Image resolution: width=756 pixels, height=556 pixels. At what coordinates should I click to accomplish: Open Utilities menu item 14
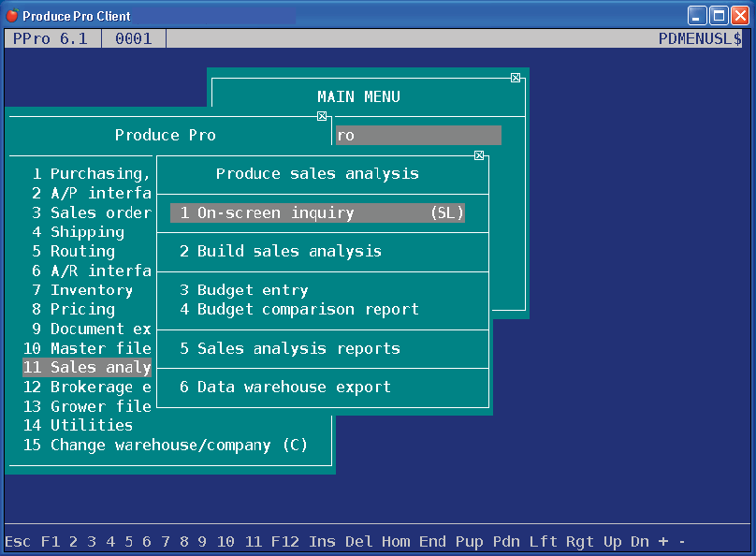pyautogui.click(x=78, y=425)
